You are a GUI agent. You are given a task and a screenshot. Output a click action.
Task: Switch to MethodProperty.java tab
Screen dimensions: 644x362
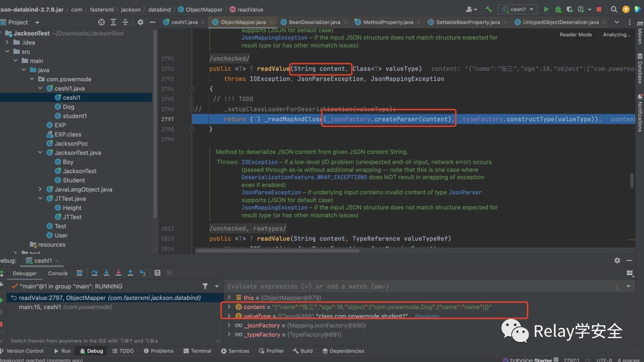click(x=388, y=22)
